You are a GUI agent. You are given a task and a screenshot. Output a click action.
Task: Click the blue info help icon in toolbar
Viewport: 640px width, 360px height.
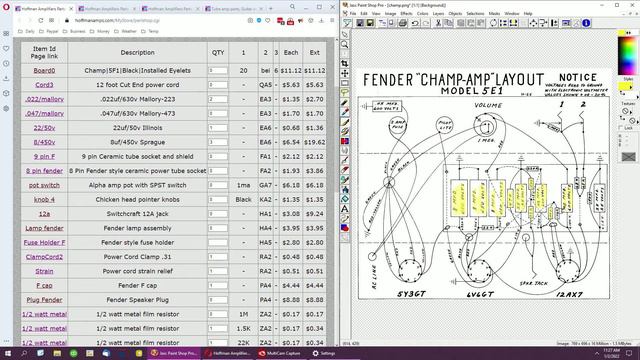pyautogui.click(x=586, y=23)
